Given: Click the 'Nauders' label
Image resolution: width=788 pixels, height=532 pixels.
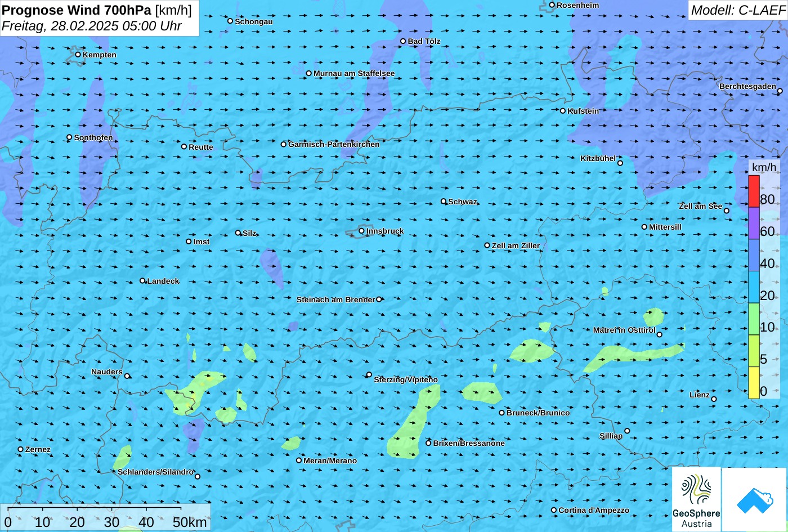Looking at the screenshot, I should point(106,372).
